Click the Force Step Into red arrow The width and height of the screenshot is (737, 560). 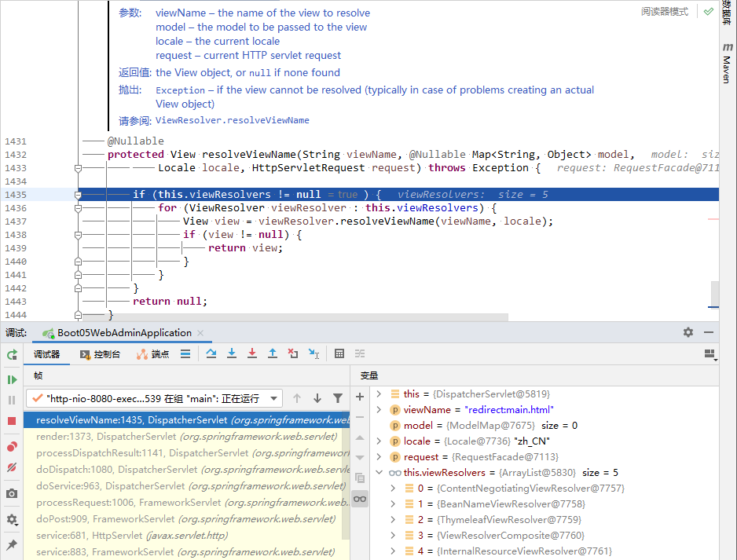click(x=252, y=353)
